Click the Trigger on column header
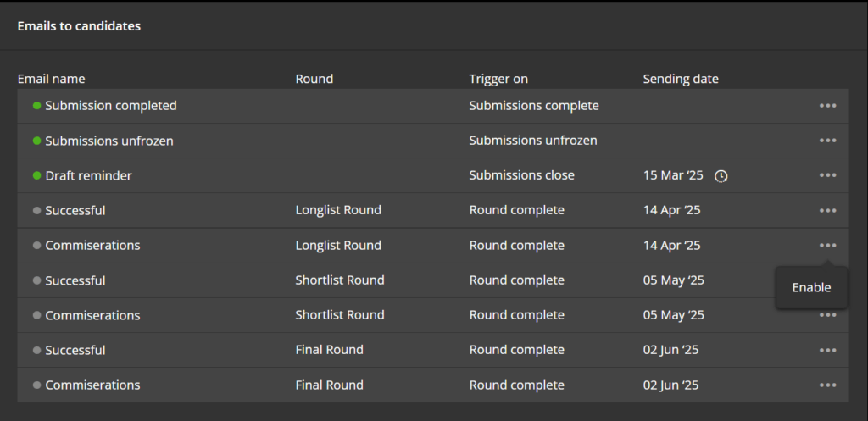868x421 pixels. (498, 79)
